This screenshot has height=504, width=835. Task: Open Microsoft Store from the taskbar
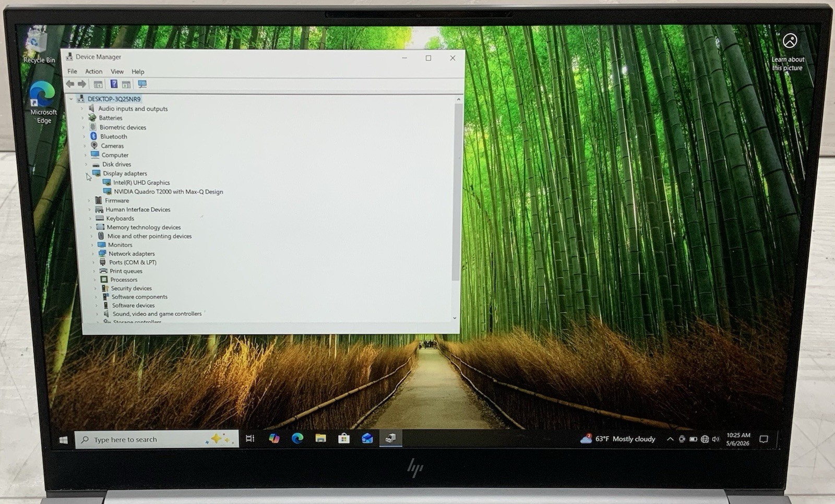tap(344, 439)
